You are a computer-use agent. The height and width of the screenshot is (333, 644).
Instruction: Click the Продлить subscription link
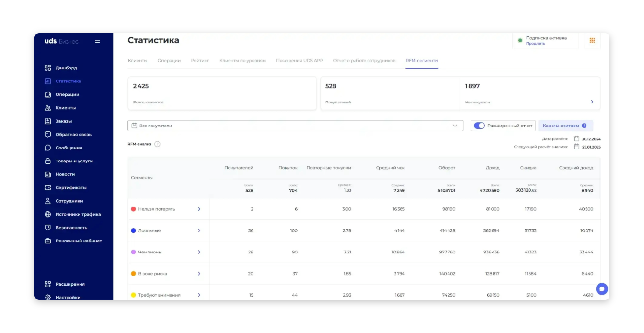point(535,44)
